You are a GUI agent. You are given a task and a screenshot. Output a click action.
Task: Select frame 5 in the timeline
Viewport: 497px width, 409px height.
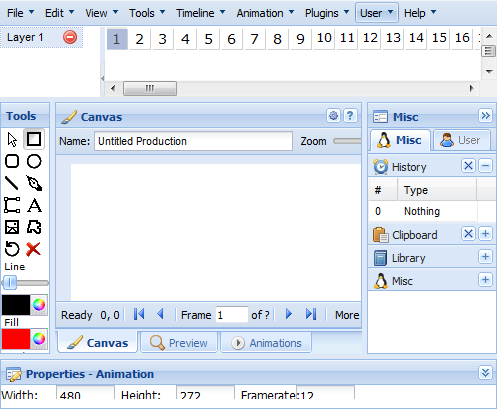point(209,39)
